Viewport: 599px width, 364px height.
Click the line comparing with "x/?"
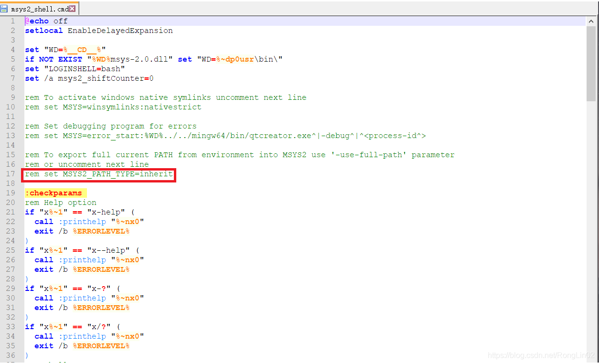[73, 327]
